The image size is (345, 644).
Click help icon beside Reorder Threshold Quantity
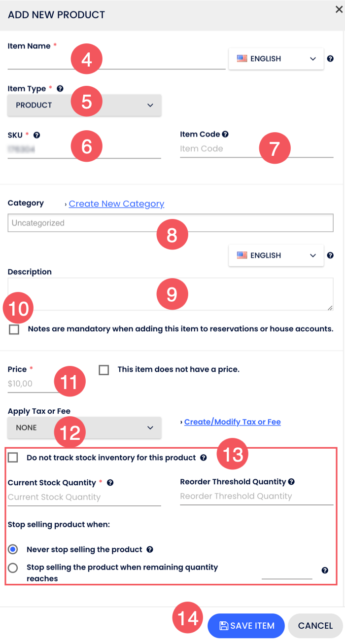(291, 482)
